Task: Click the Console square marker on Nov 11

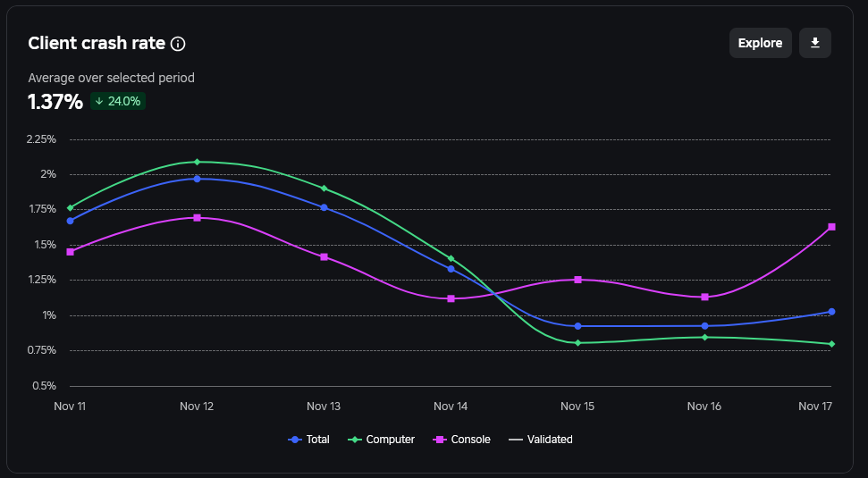Action: point(71,252)
